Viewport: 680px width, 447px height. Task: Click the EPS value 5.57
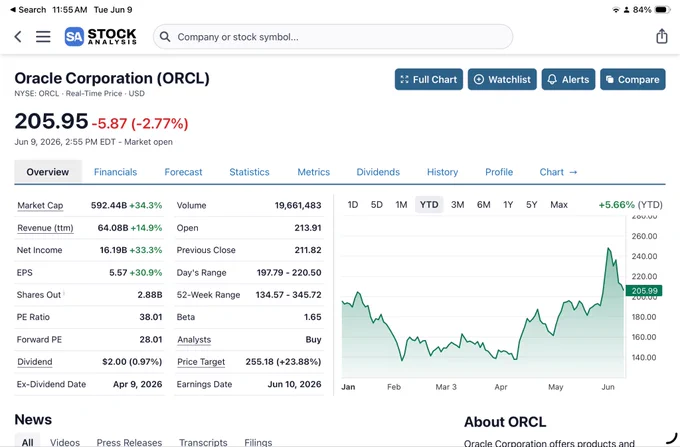[x=118, y=273]
